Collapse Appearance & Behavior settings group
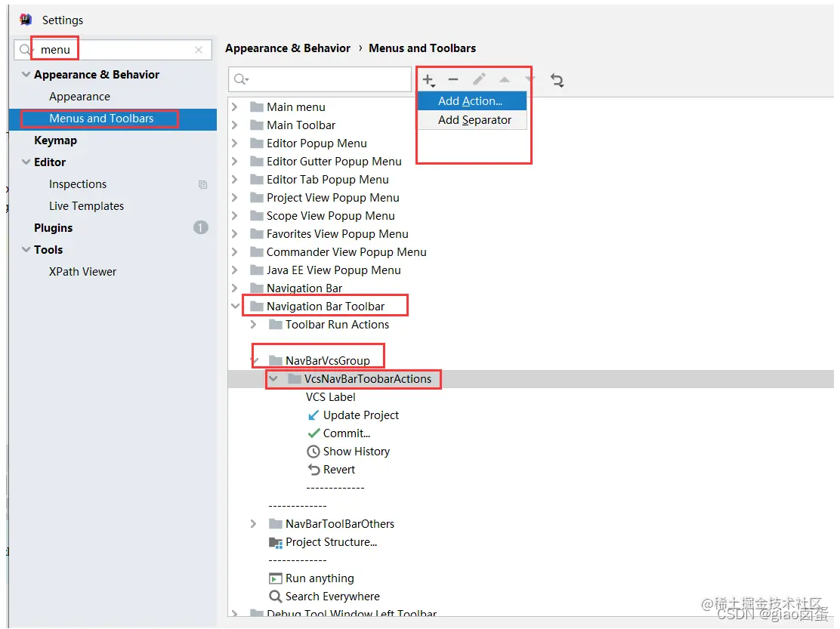Screen dimensions: 840x629 tap(26, 75)
